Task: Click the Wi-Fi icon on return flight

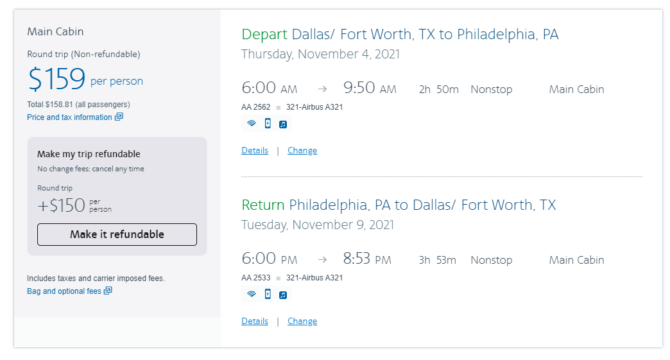Action: (x=251, y=294)
